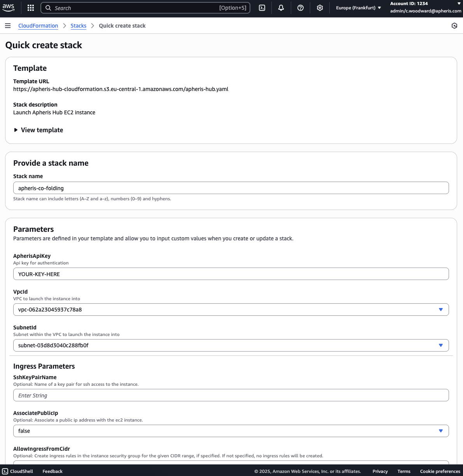463x476 pixels.
Task: Click the search magnifier icon
Action: click(48, 8)
